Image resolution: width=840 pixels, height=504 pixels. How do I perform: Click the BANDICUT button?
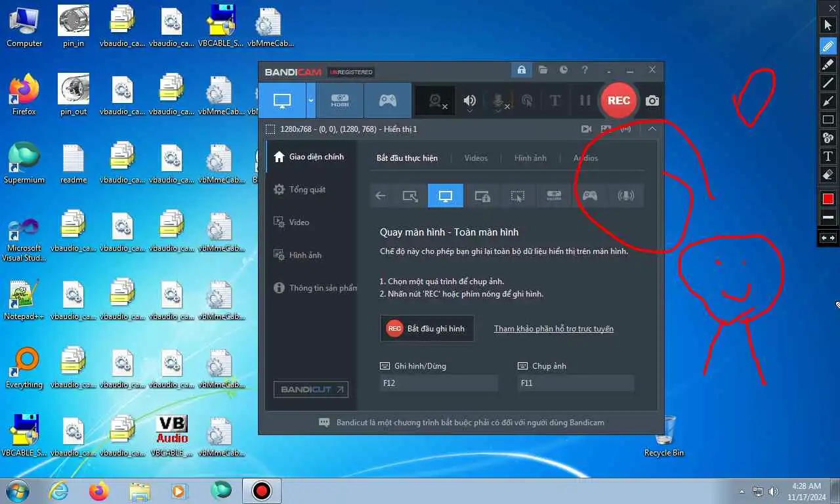[311, 390]
